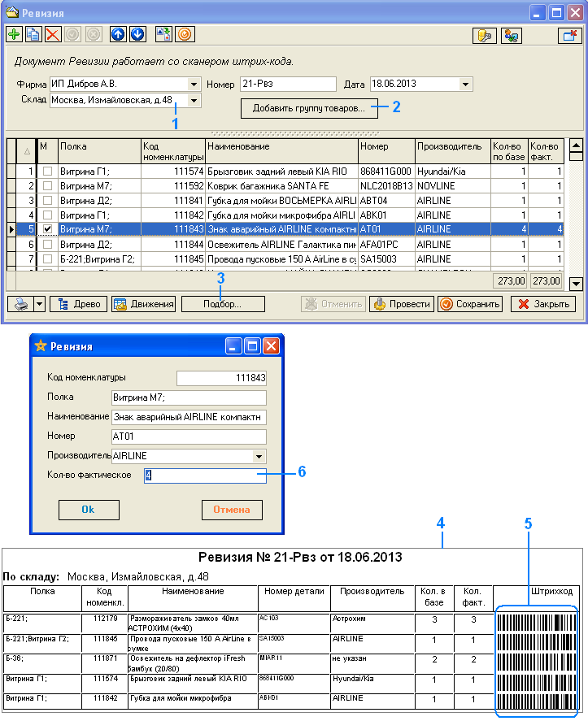Image resolution: width=588 pixels, height=721 pixels.
Task: Click the Сохранить button
Action: 470,304
